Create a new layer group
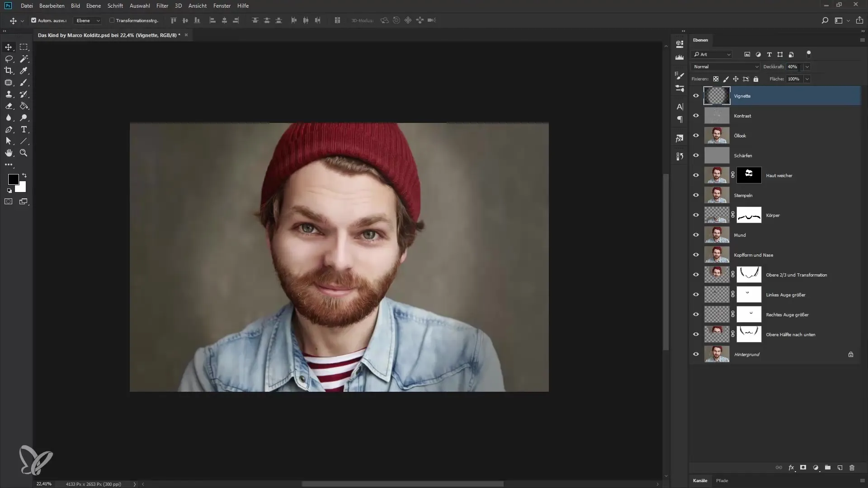 (828, 468)
